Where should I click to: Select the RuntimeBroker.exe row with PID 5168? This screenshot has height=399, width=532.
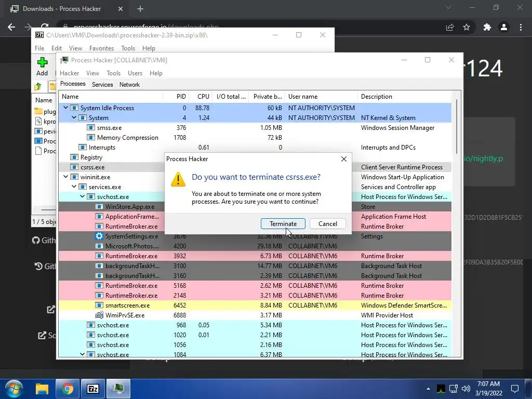tap(255, 285)
